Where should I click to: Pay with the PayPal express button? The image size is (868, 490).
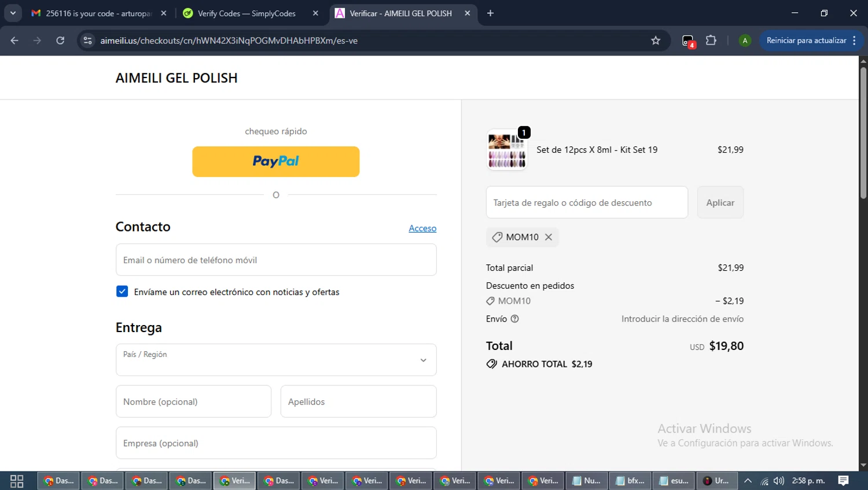pos(276,161)
